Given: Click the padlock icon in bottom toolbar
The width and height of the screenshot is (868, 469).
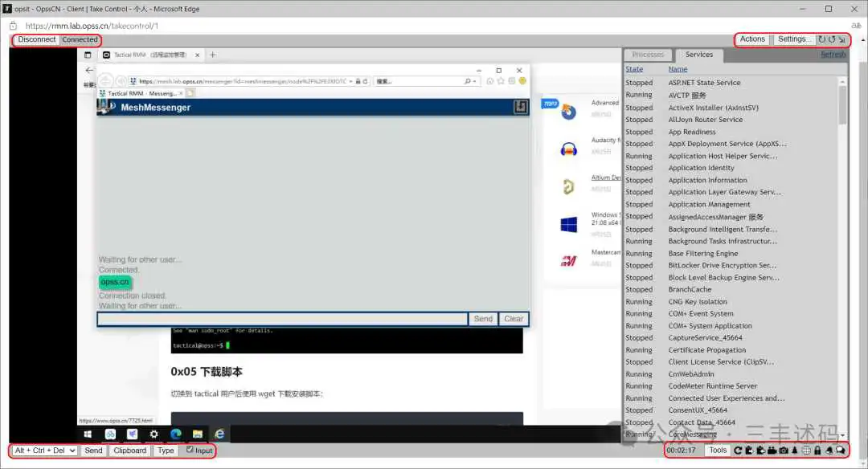Looking at the screenshot, I should [x=817, y=451].
